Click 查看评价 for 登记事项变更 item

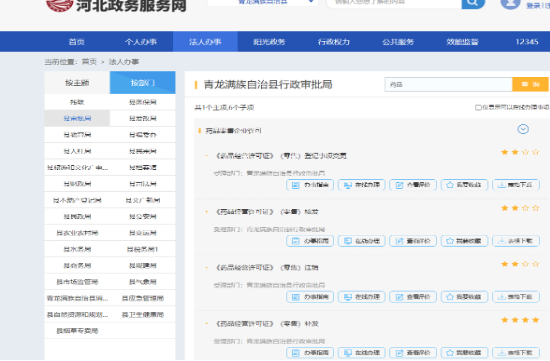point(413,185)
